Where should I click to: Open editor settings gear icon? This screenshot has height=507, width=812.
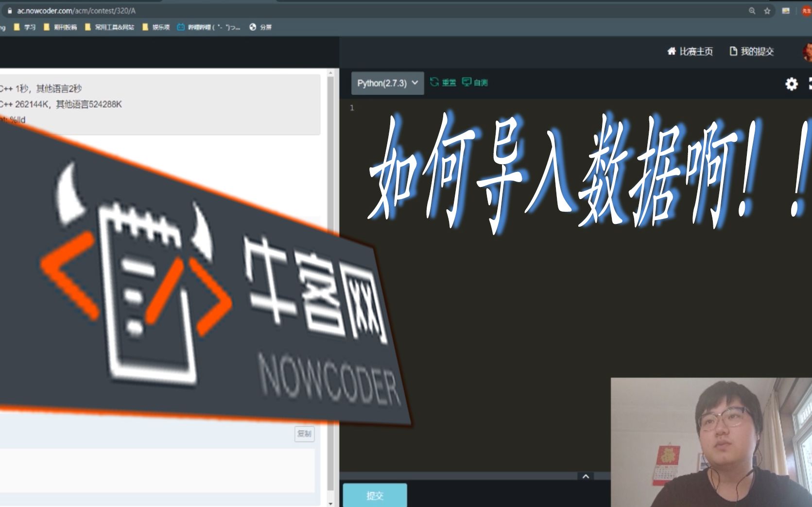tap(792, 84)
